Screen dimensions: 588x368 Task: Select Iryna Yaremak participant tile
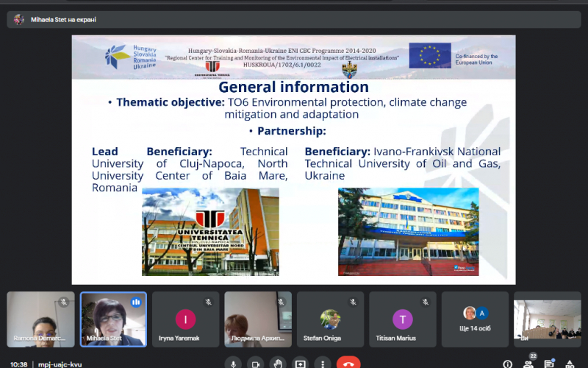click(x=186, y=319)
